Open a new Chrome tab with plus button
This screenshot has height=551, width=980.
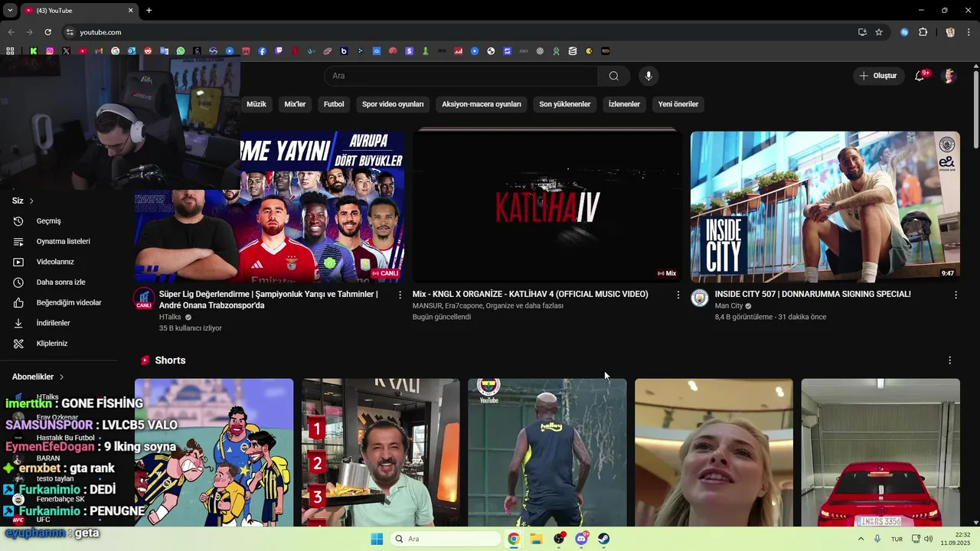149,10
